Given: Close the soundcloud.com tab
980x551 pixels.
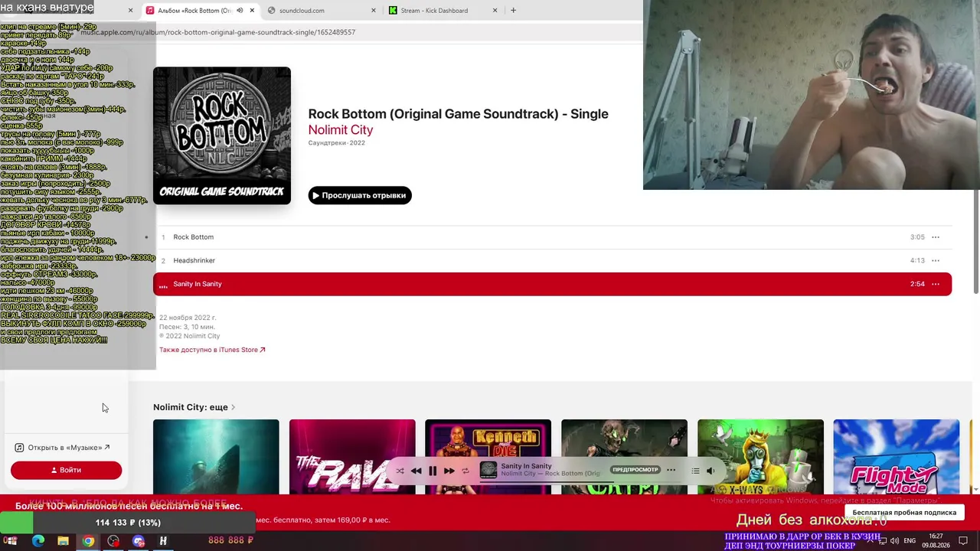Looking at the screenshot, I should (374, 11).
